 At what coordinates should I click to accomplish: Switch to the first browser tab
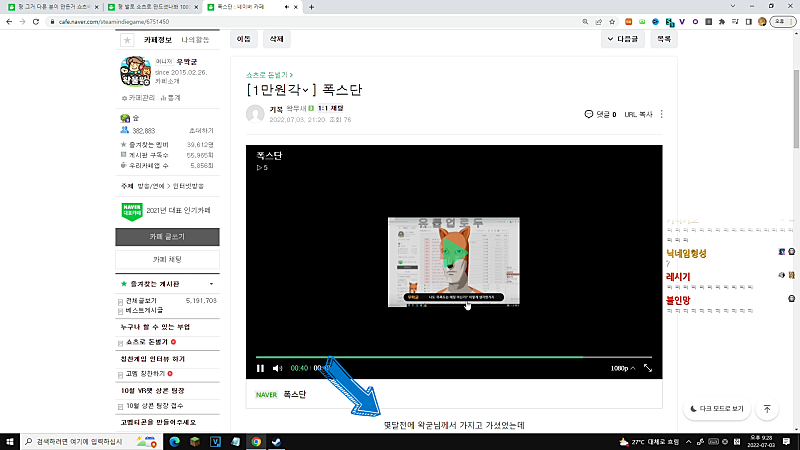(x=53, y=7)
